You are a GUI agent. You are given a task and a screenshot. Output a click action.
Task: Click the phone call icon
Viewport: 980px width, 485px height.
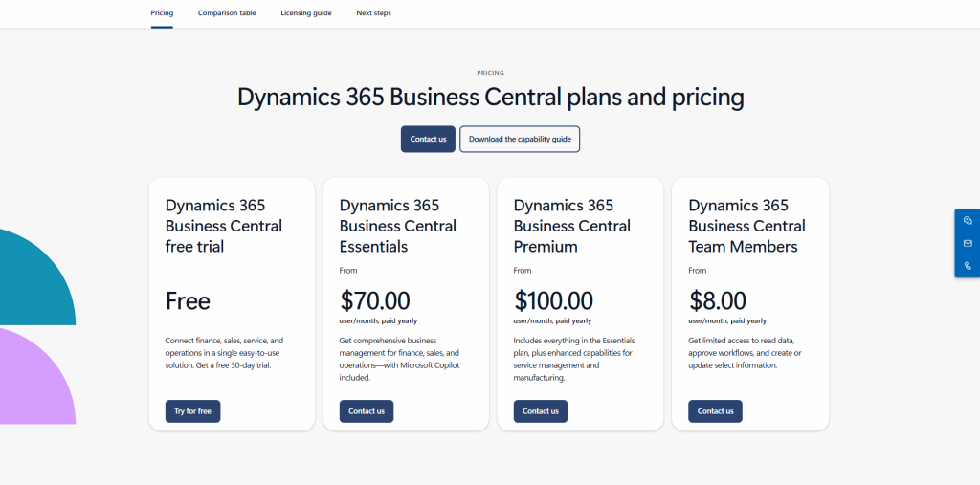968,266
